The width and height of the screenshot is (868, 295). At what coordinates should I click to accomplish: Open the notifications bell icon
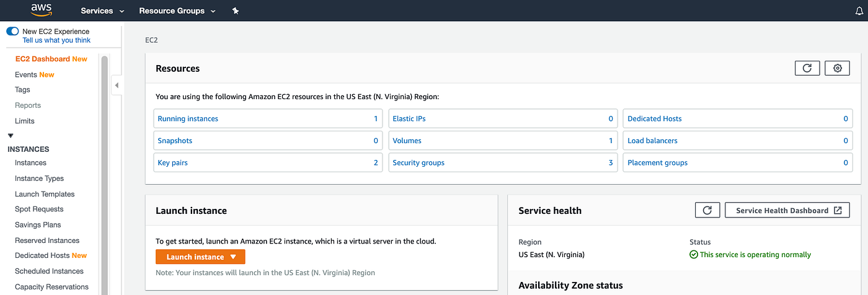point(858,11)
